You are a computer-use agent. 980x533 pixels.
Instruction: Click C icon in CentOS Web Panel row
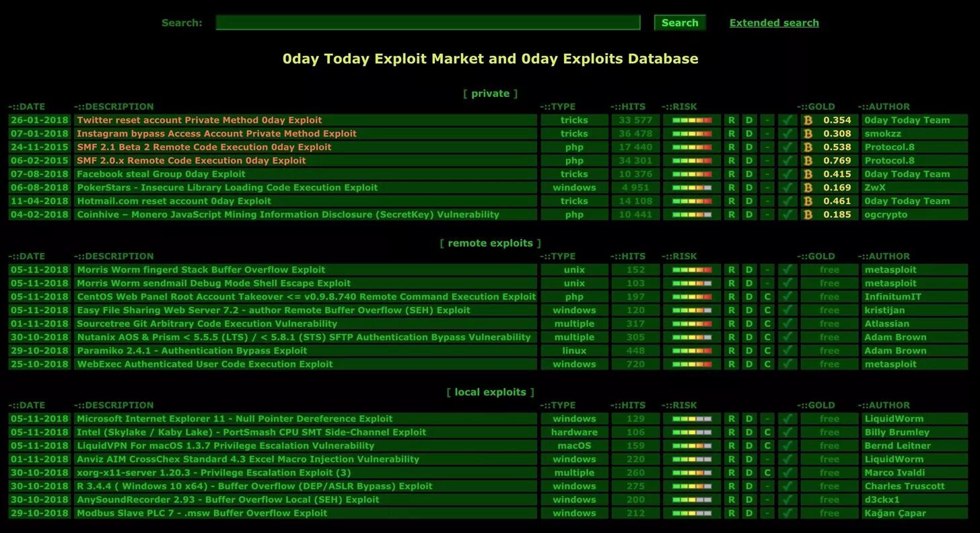pyautogui.click(x=767, y=297)
